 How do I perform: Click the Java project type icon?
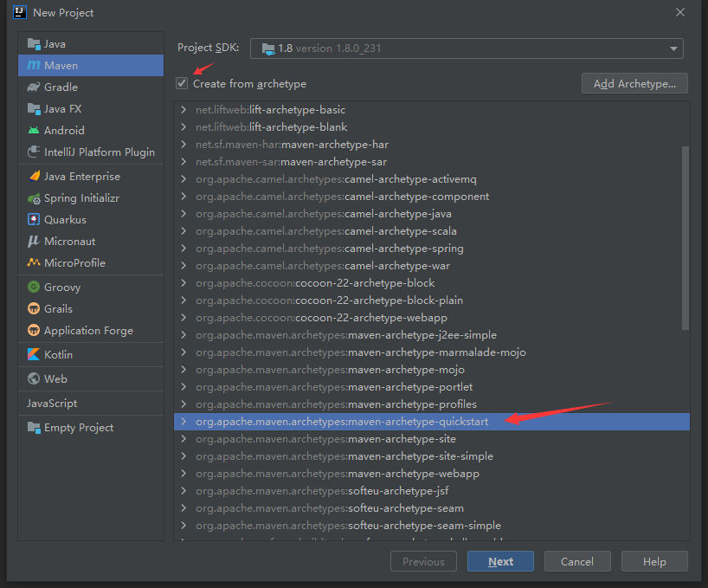[34, 44]
